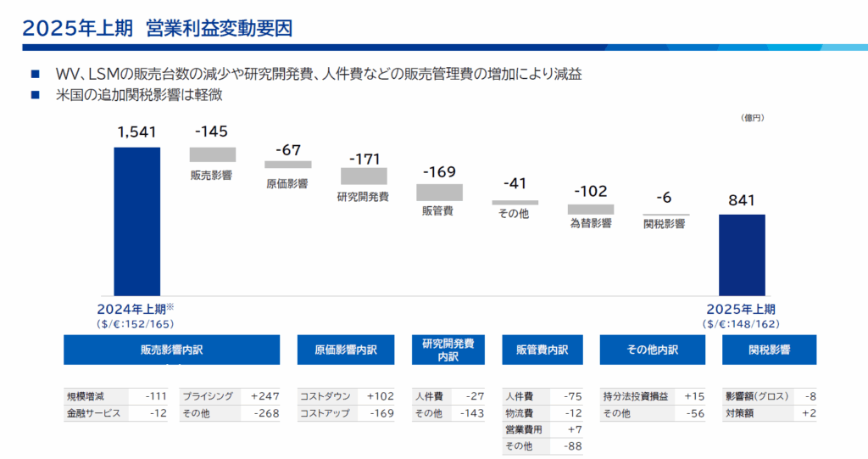Viewport: 868px width, 459px height.
Task: Click the value -6 above 関税影響
Action: [664, 198]
